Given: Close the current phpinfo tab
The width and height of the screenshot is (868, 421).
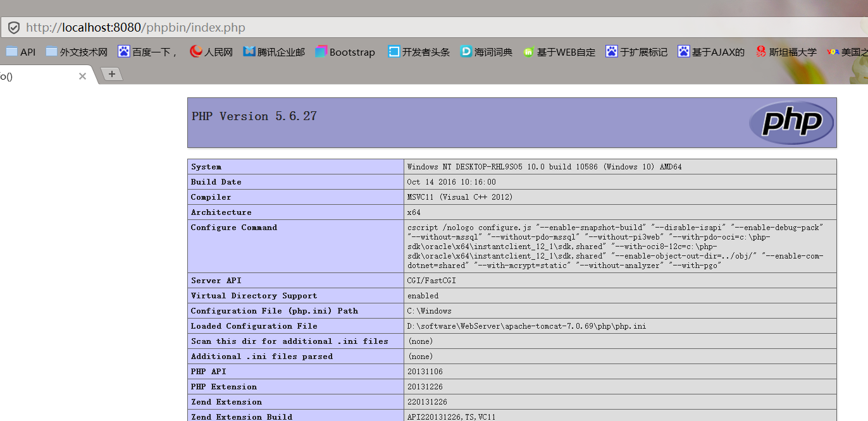Looking at the screenshot, I should pyautogui.click(x=82, y=76).
